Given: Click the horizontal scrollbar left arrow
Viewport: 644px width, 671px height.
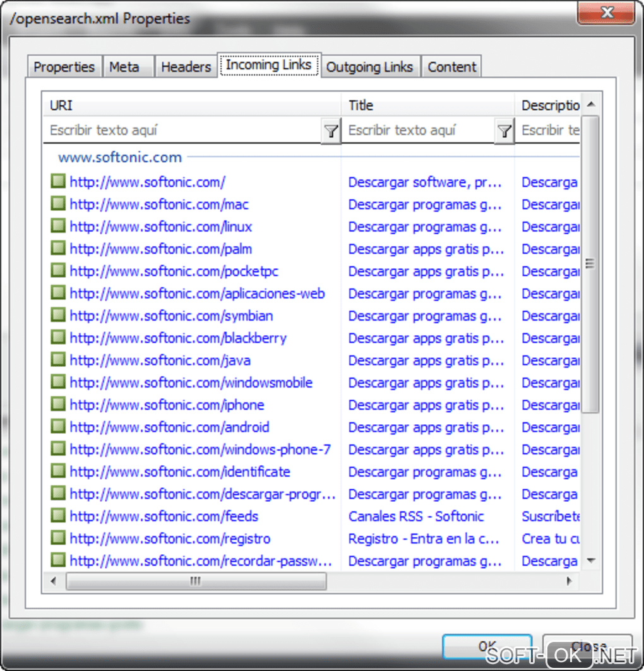Looking at the screenshot, I should (54, 581).
